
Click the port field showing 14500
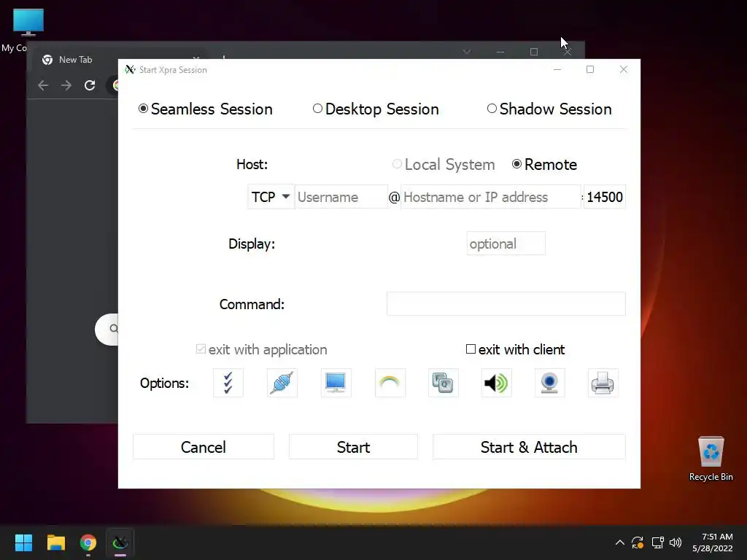(x=605, y=197)
